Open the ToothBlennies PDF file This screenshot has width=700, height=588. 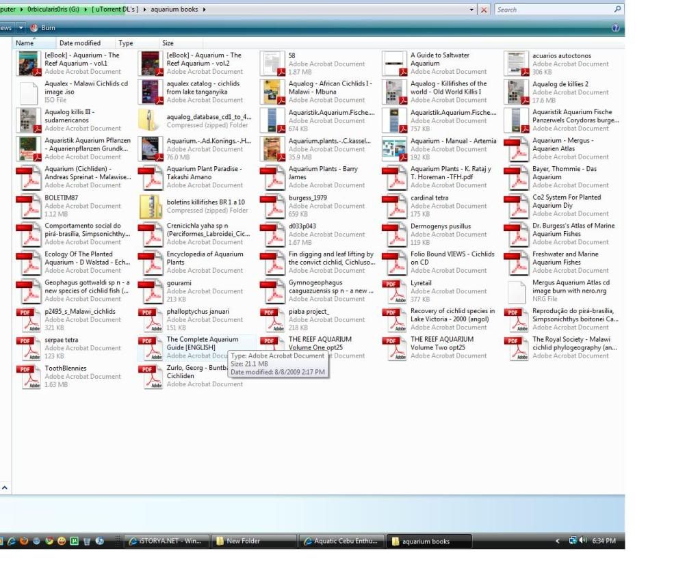point(65,368)
